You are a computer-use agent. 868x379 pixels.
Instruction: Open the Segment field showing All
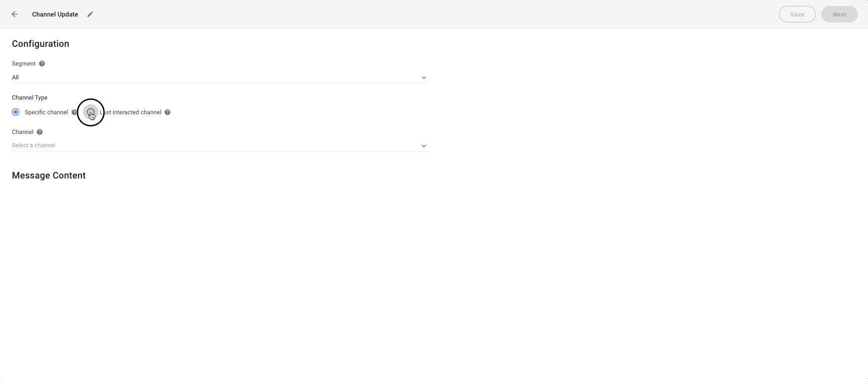tap(220, 77)
